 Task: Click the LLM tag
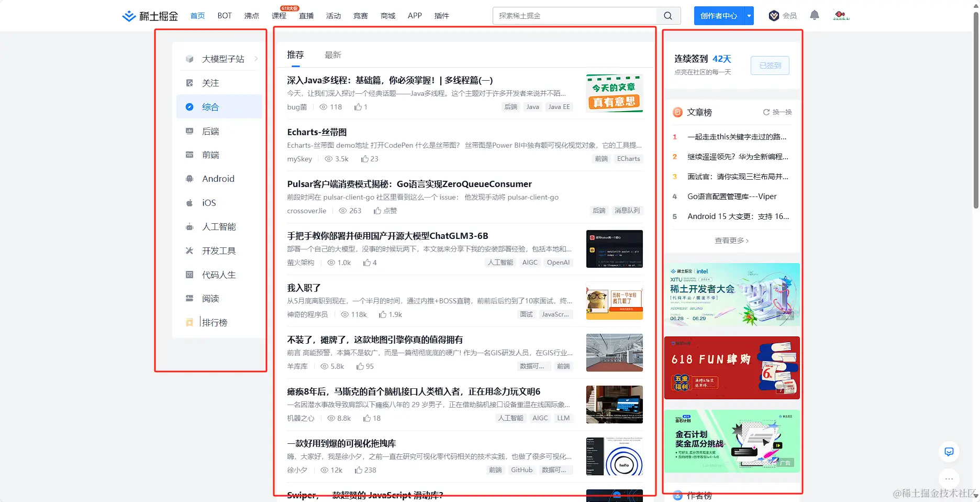click(563, 418)
